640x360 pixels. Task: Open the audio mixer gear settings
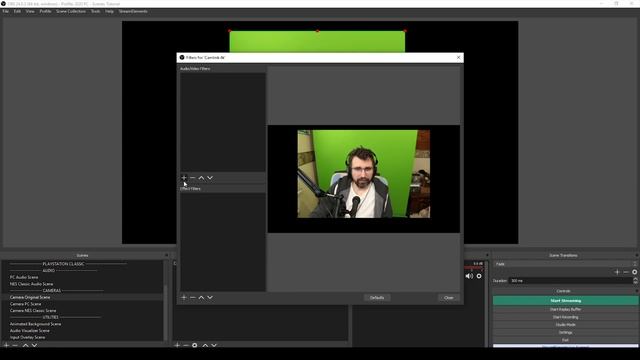(479, 276)
